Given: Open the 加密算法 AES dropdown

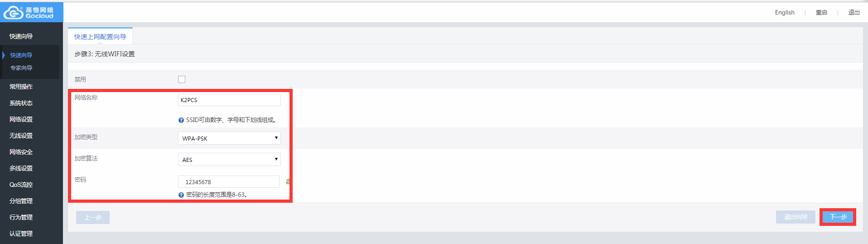Looking at the screenshot, I should (229, 160).
